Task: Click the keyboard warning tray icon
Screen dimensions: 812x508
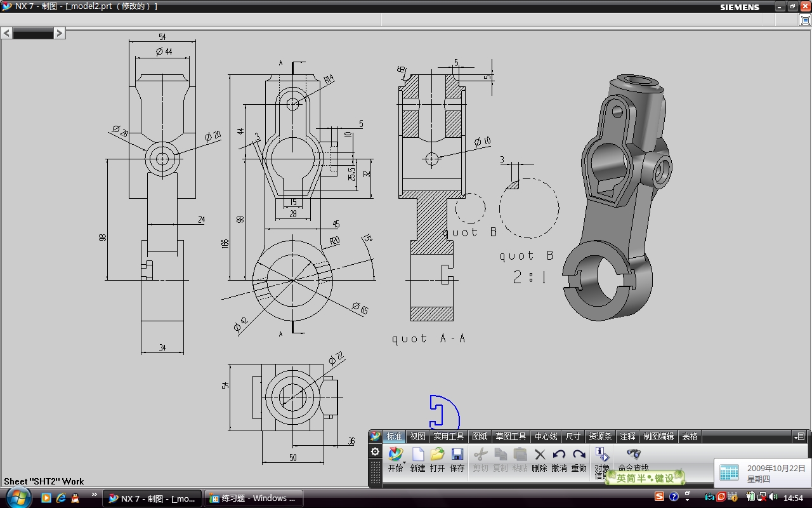Action: [x=731, y=497]
